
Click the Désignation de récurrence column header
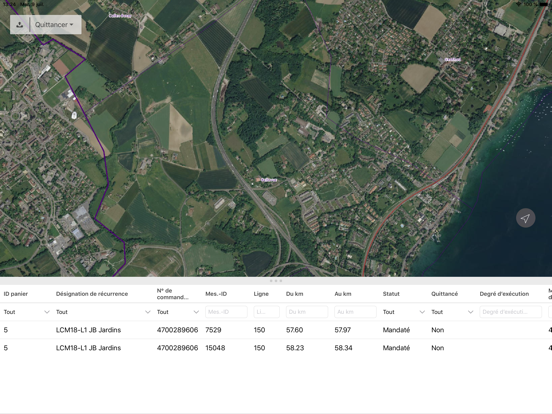pos(92,294)
